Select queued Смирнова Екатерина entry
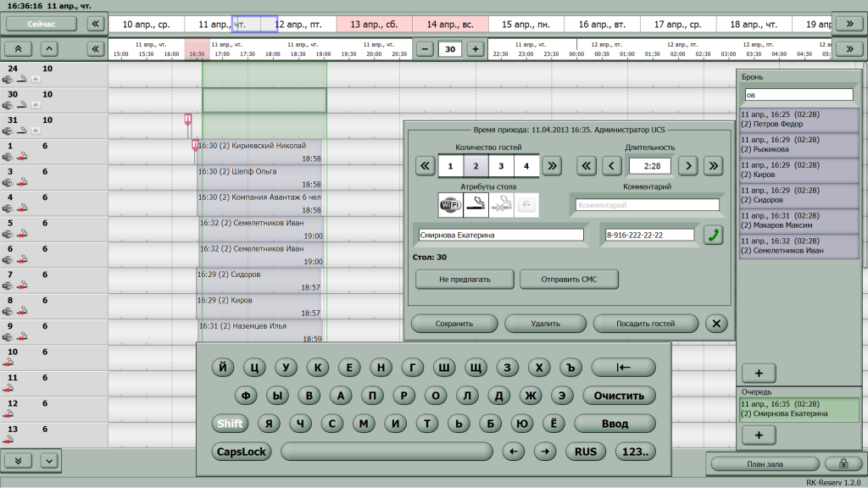Screen dimensions: 868x488 (x=798, y=409)
